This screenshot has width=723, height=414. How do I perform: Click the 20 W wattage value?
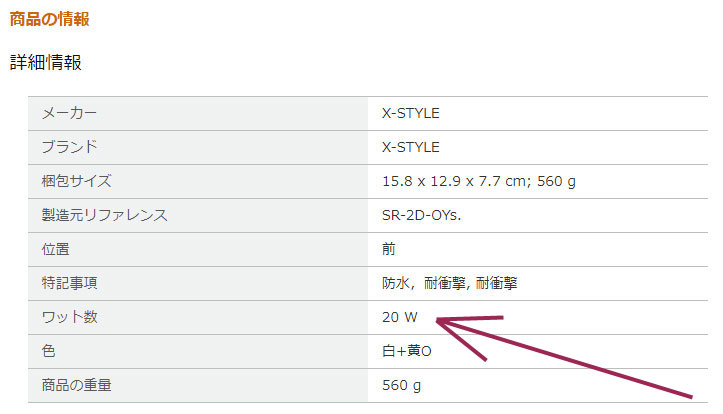(x=399, y=317)
